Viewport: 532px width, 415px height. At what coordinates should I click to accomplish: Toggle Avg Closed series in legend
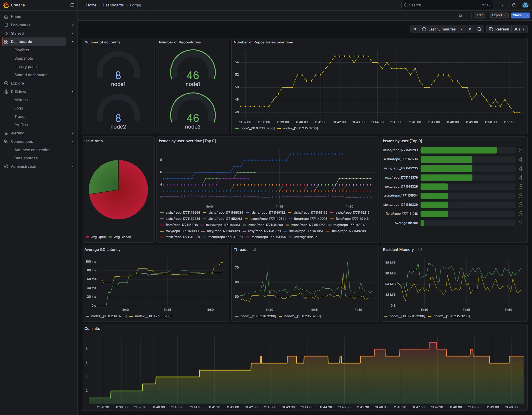pos(122,237)
